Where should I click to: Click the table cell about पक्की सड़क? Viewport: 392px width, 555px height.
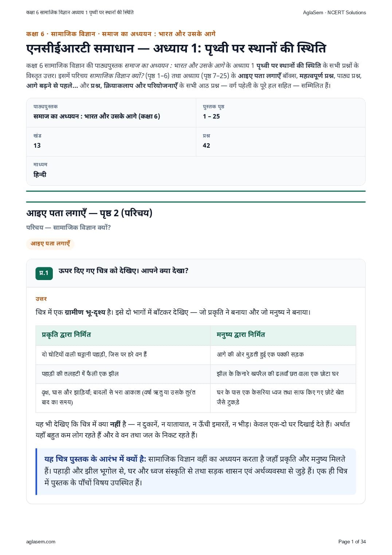[283, 354]
